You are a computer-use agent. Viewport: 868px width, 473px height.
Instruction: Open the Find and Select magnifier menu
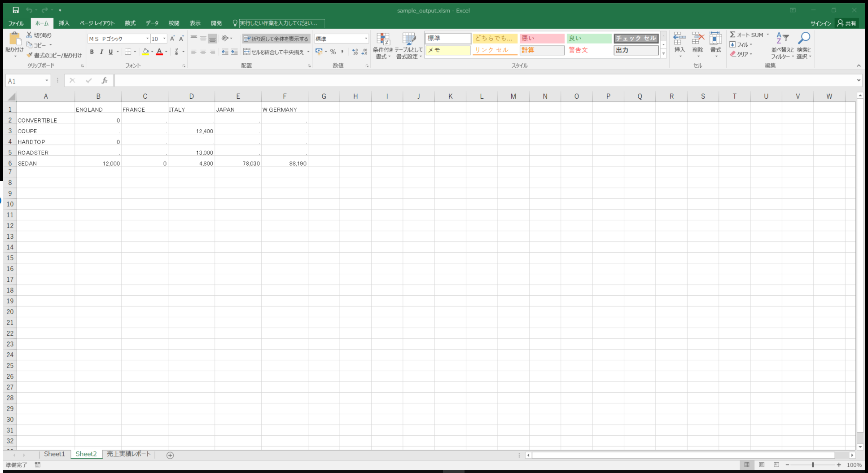(804, 45)
